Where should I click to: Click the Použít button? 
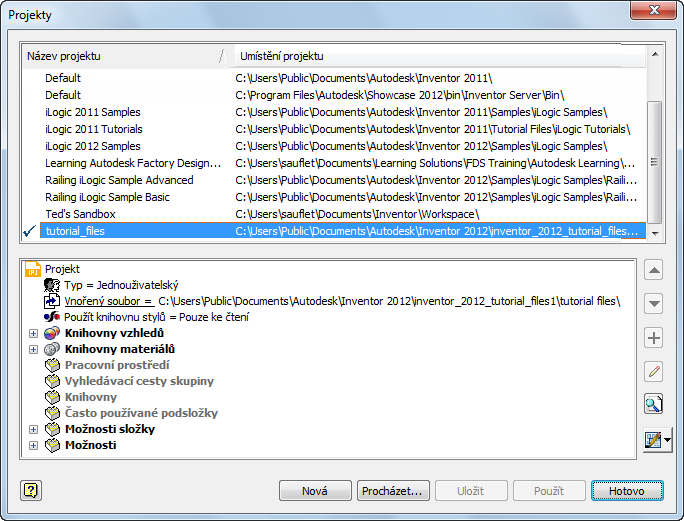click(x=549, y=491)
